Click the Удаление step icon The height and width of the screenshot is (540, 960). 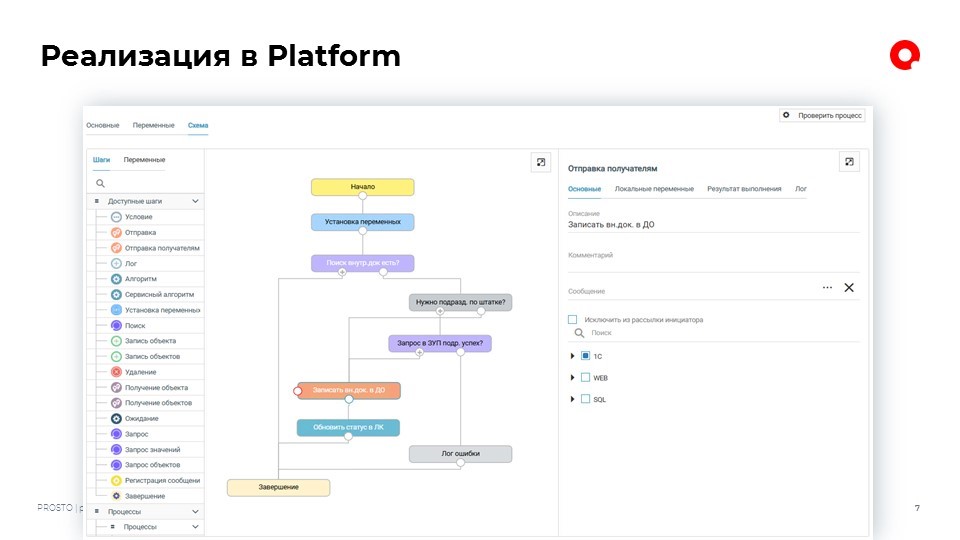coord(116,372)
